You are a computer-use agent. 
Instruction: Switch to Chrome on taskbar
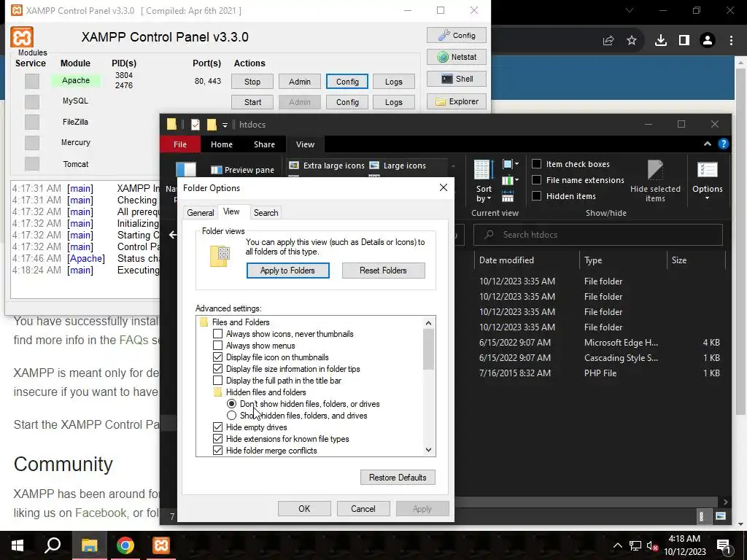[125, 545]
